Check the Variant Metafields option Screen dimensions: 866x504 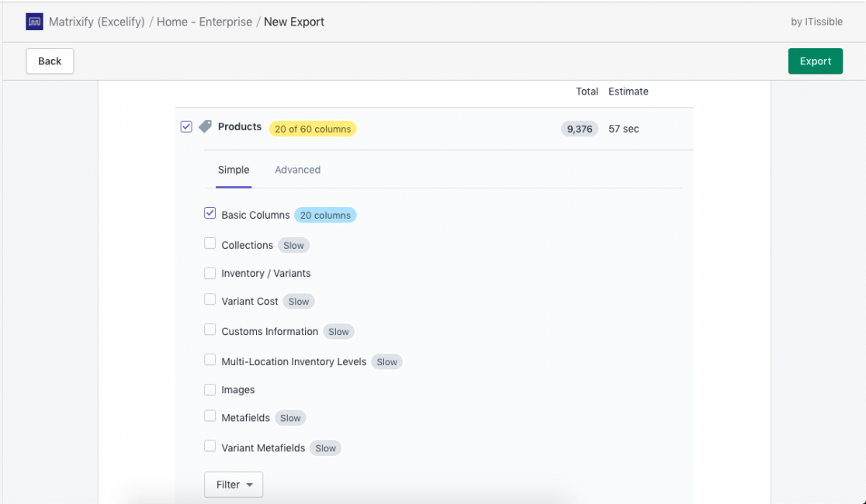click(x=210, y=445)
